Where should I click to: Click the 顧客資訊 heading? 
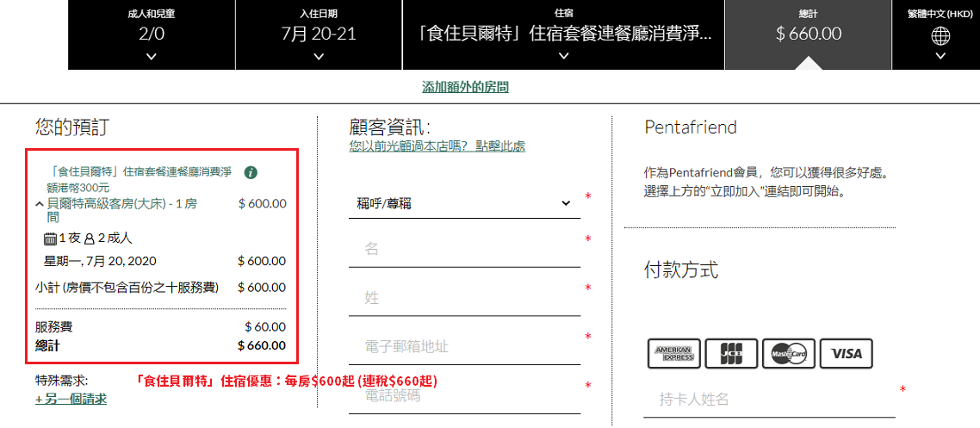click(390, 127)
